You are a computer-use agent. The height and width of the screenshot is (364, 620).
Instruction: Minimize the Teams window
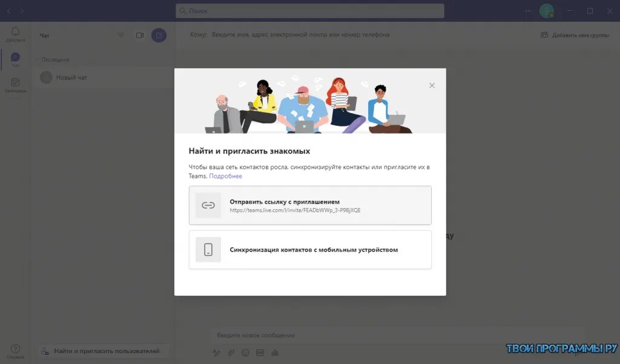click(x=570, y=11)
